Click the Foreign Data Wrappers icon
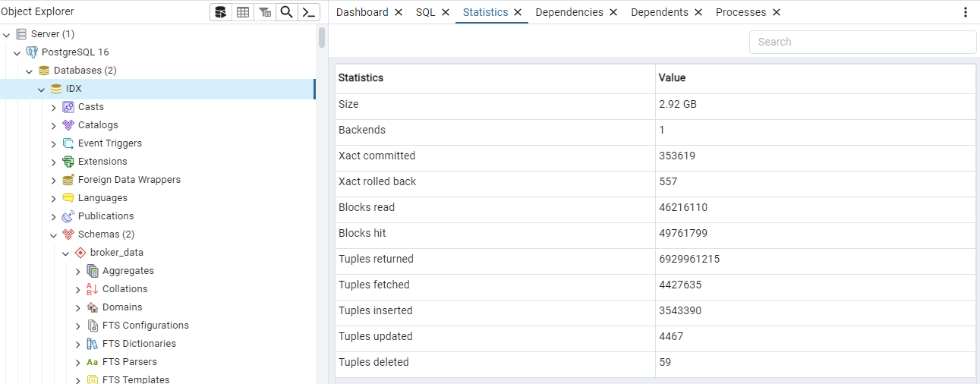Screen dimensions: 980x384 pos(68,180)
